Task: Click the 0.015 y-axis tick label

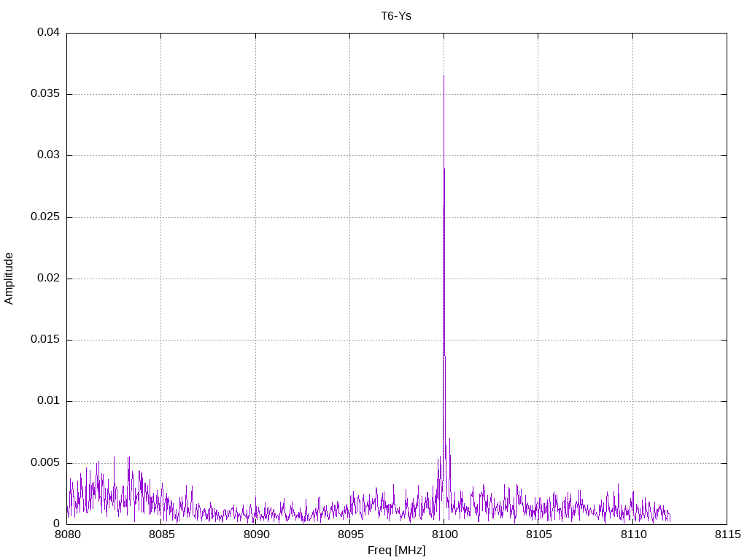Action: [45, 340]
